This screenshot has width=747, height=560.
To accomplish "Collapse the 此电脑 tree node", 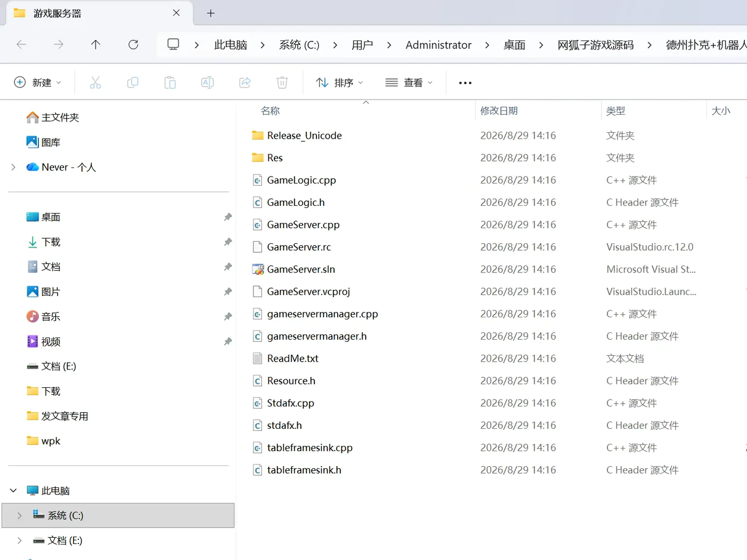I will point(13,491).
